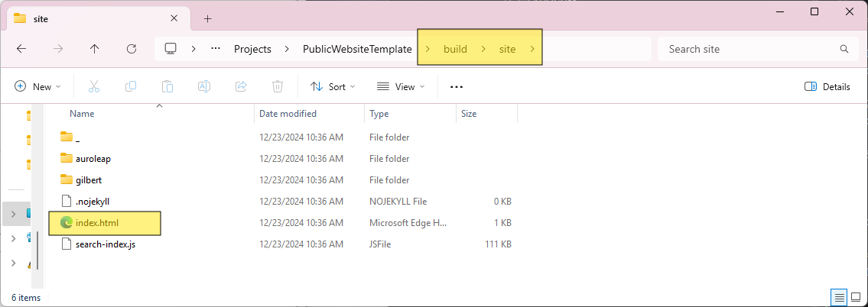Click the .nojekyll file icon
The height and width of the screenshot is (307, 868).
pos(67,201)
